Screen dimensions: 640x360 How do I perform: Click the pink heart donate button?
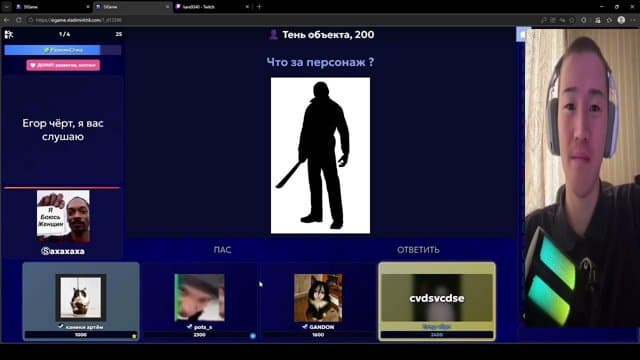pos(63,65)
